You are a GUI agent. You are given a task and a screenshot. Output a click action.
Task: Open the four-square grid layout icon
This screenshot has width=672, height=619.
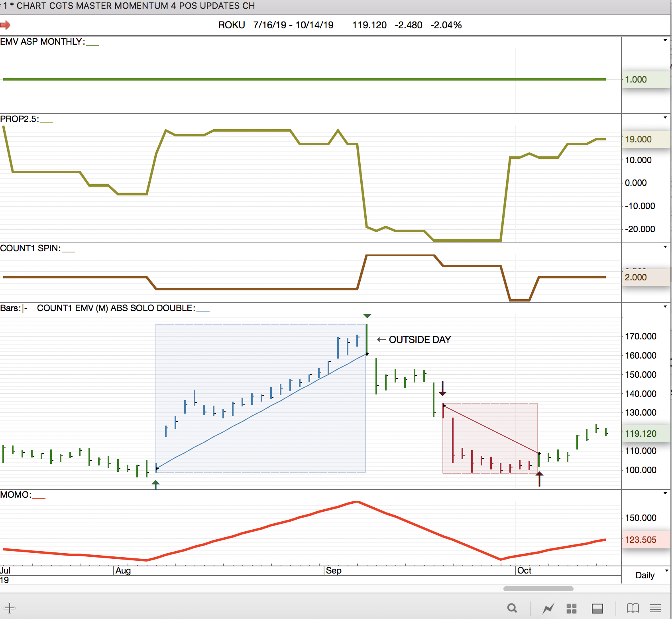[572, 608]
